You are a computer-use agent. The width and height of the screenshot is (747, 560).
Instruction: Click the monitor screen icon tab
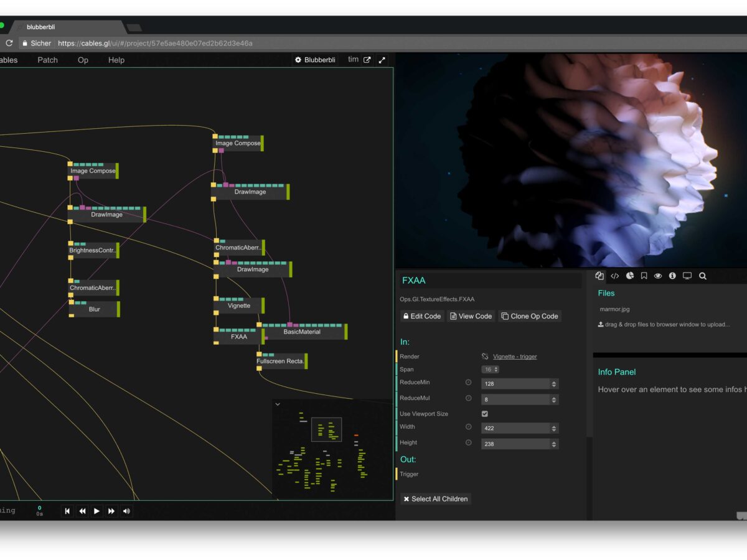tap(687, 276)
